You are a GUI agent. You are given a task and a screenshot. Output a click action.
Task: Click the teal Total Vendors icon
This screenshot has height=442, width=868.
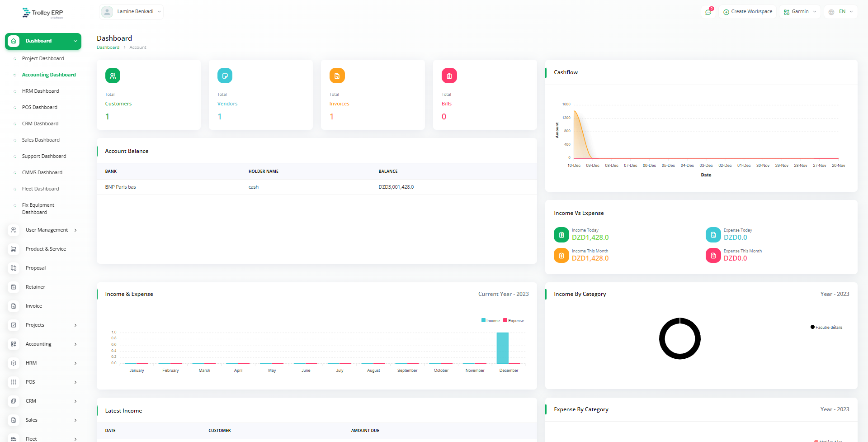[x=225, y=76]
